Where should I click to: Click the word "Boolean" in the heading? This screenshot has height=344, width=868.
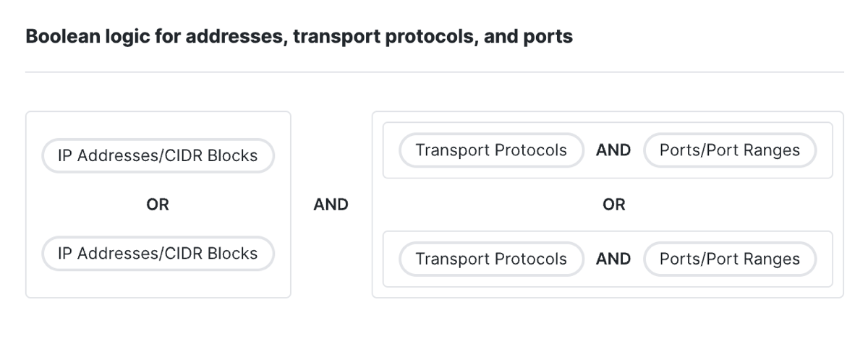[58, 36]
